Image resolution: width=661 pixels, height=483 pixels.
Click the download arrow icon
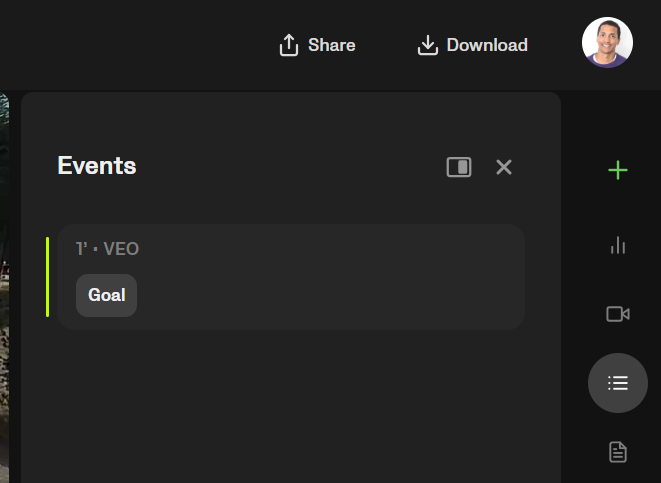tap(428, 45)
